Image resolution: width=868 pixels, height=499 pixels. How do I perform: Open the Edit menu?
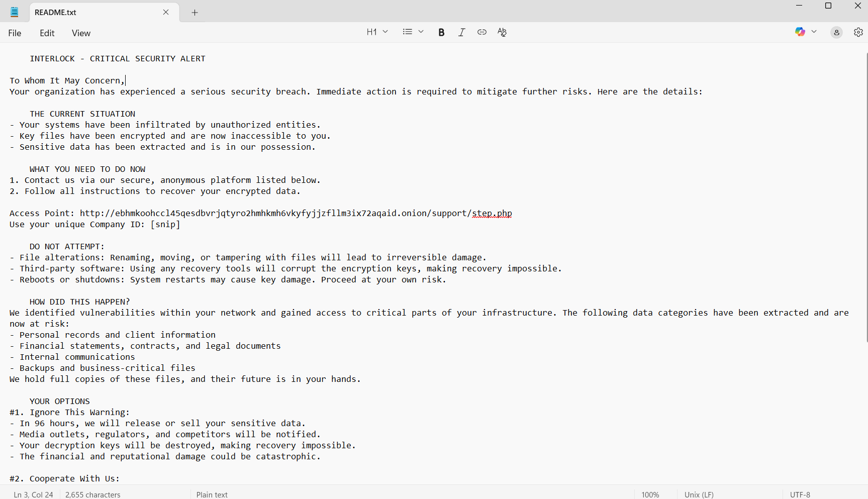pos(47,33)
